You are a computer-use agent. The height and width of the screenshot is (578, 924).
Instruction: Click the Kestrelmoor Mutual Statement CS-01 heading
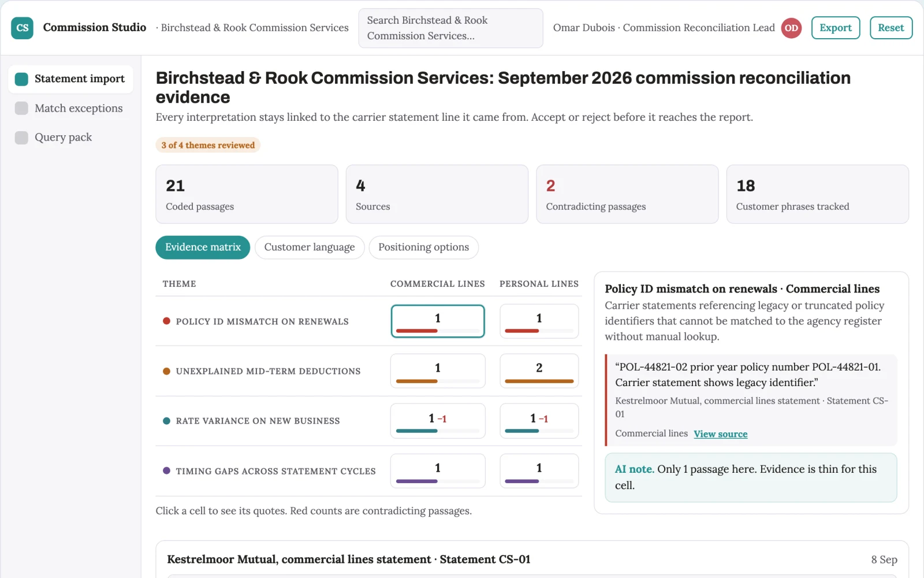[348, 560]
